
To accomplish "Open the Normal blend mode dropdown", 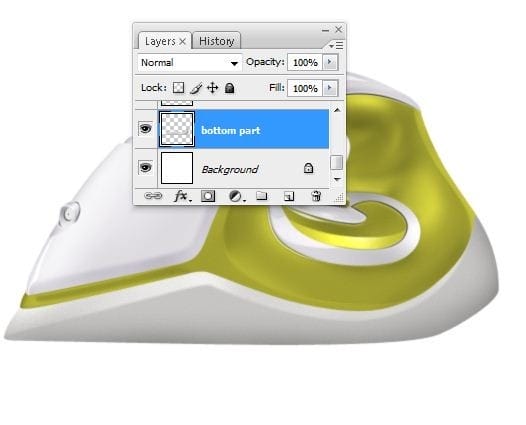I will (190, 63).
